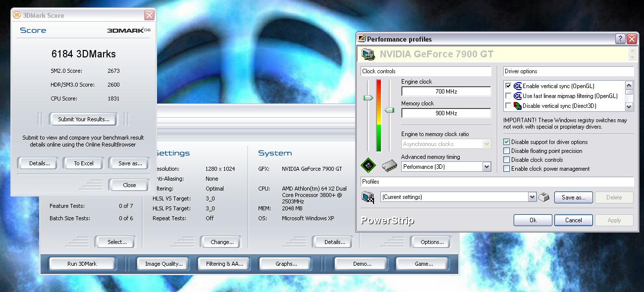Viewport: 644px width, 292px height.
Task: Open Details... in the 3DMark Score window
Action: point(39,163)
